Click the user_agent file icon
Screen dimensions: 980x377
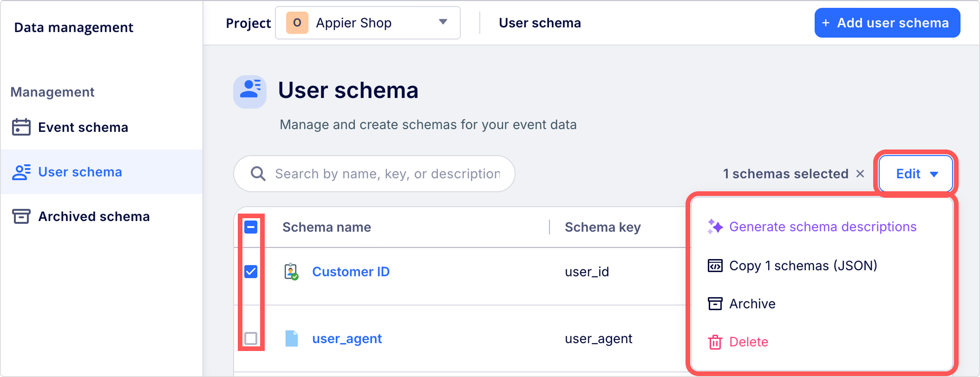coord(291,338)
